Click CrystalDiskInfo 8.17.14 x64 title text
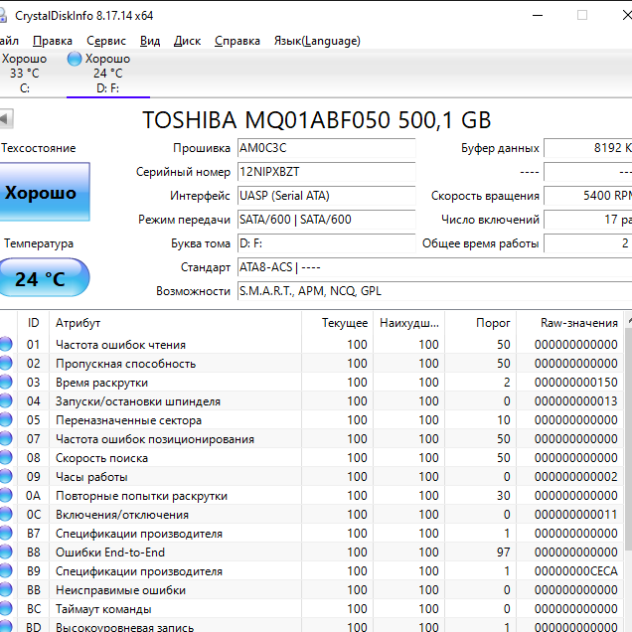This screenshot has height=632, width=632. 84,16
